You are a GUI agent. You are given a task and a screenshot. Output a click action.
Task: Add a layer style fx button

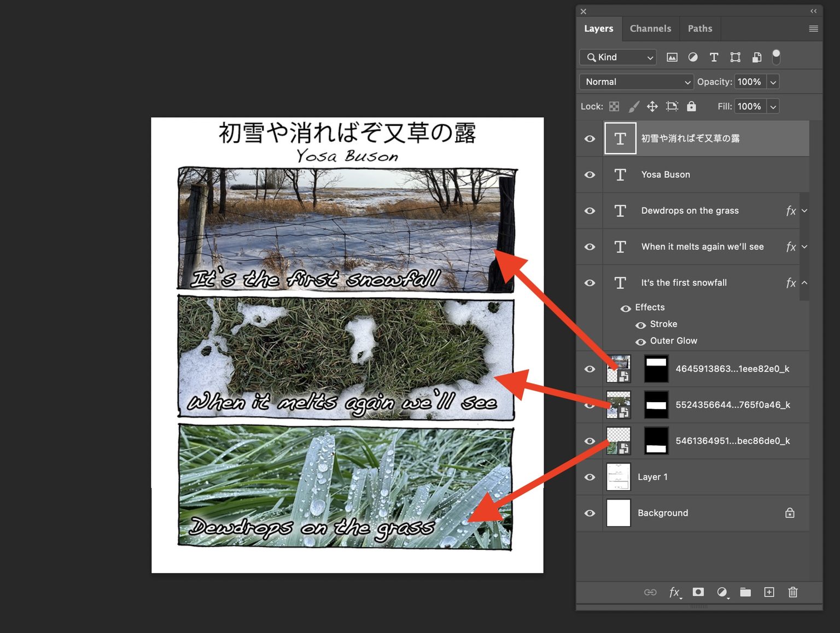(675, 593)
